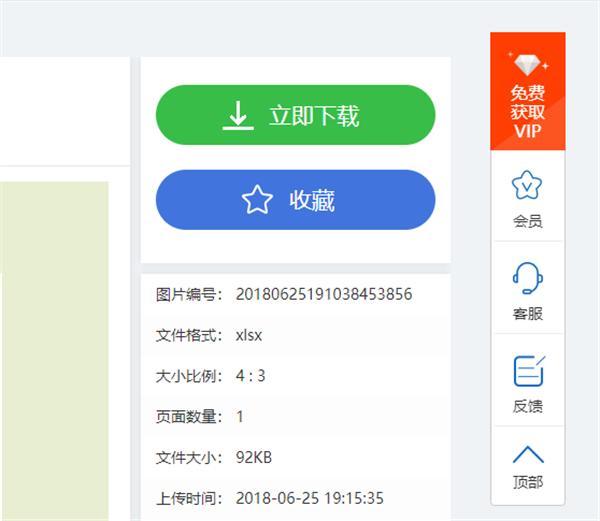Select image number 20180625191038453856

(x=324, y=294)
